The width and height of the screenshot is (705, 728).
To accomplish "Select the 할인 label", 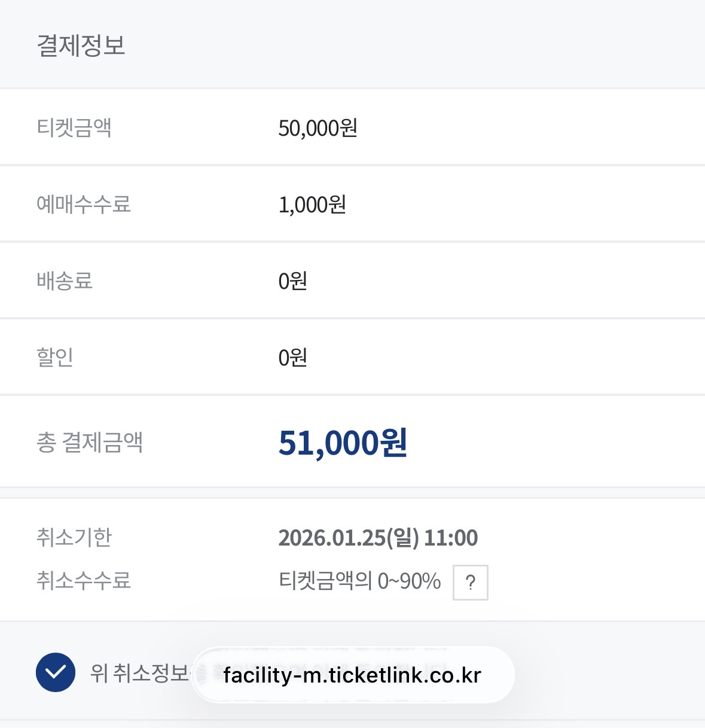I will (55, 357).
